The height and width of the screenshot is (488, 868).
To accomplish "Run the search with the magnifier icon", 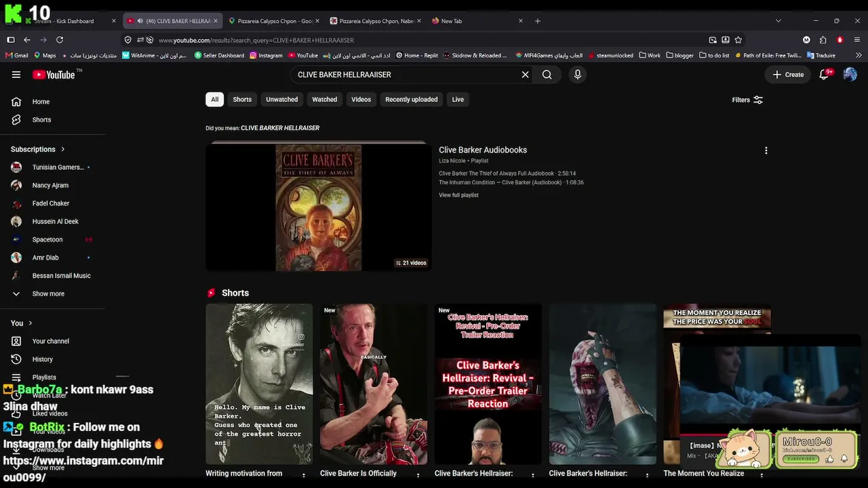I will pyautogui.click(x=547, y=75).
